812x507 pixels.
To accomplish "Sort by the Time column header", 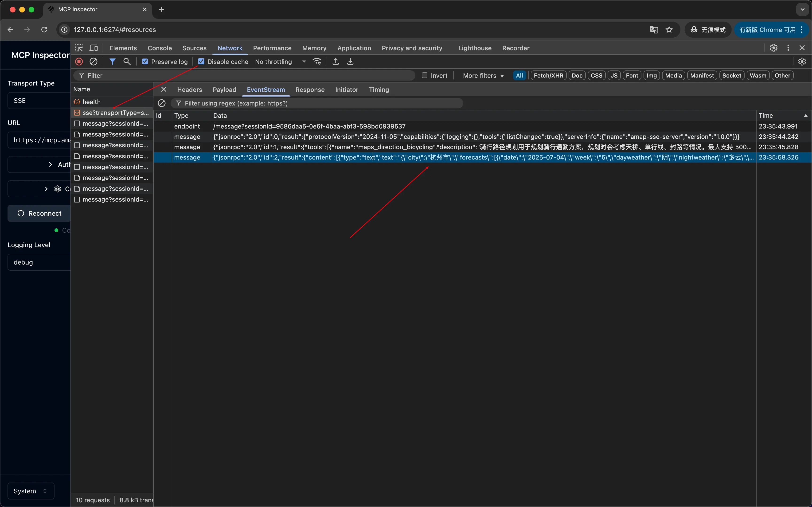I will pyautogui.click(x=784, y=115).
